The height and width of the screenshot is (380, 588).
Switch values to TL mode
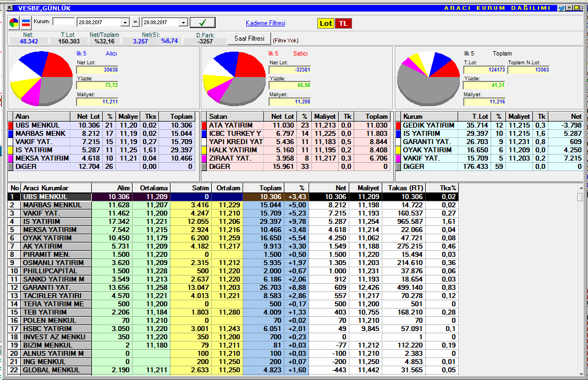tap(343, 23)
